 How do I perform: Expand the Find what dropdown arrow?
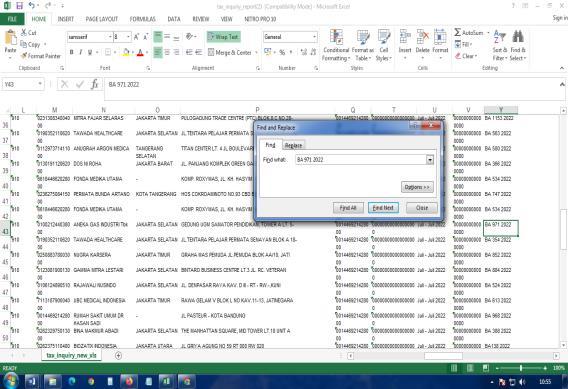point(430,160)
